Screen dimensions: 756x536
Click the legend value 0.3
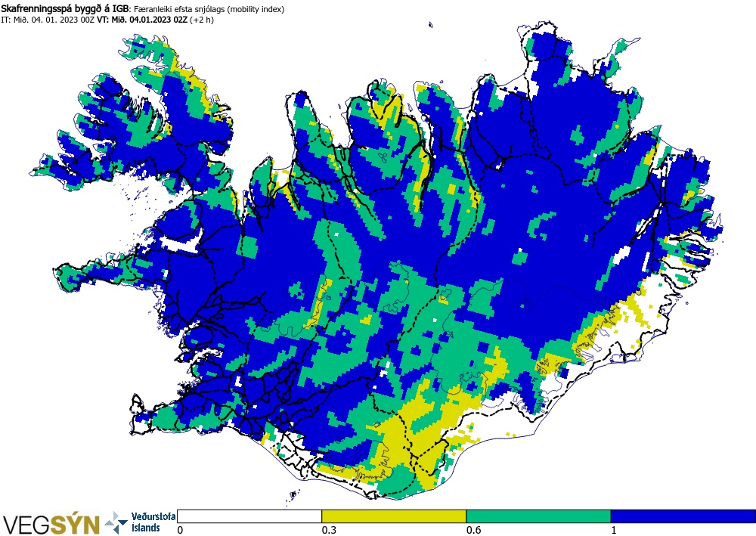(329, 530)
